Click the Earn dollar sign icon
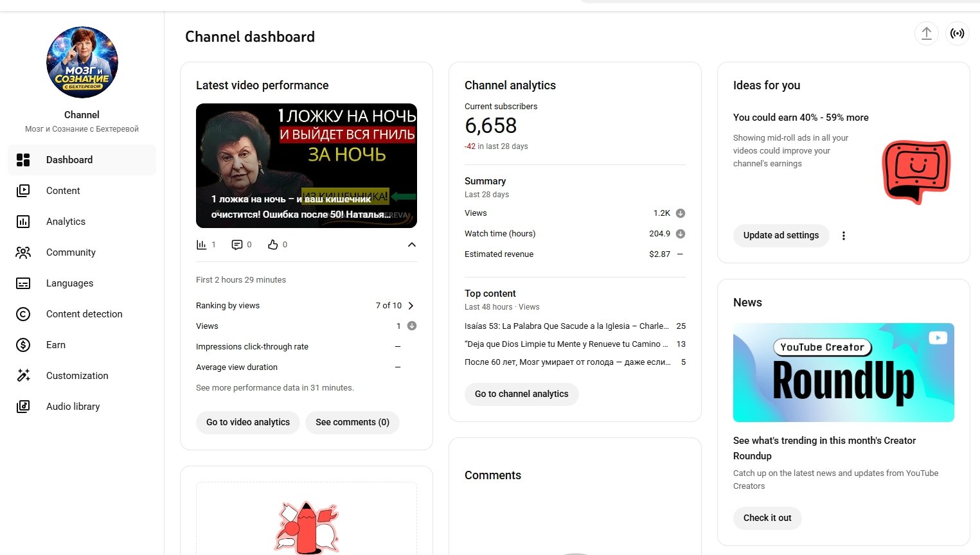The width and height of the screenshot is (980, 555). [x=23, y=345]
